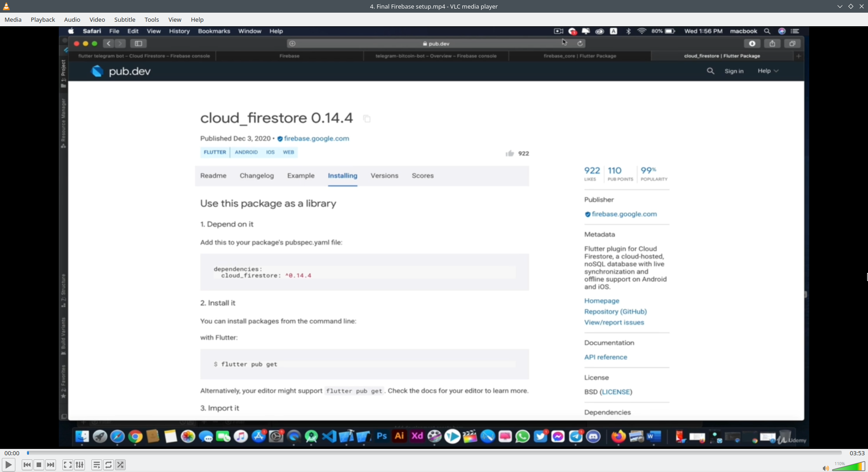Viewport: 868px width, 472px height.
Task: Click the VLC Play button
Action: [x=8, y=465]
